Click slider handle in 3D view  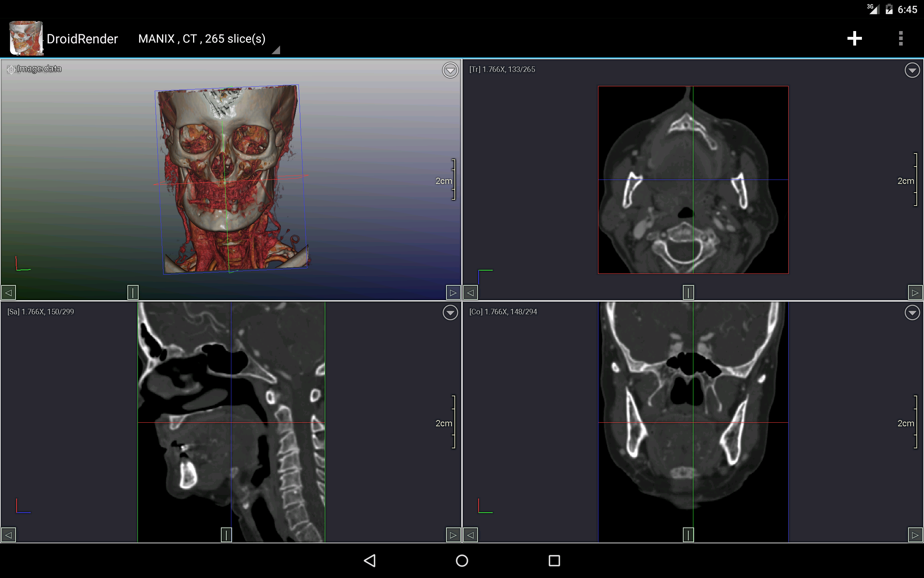tap(133, 293)
